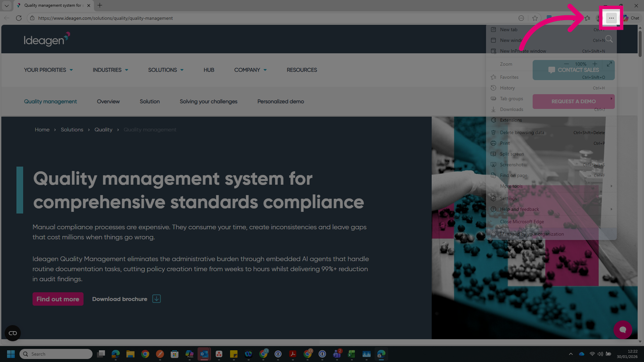
Task: Open Sticky Notes from the taskbar
Action: 234,354
